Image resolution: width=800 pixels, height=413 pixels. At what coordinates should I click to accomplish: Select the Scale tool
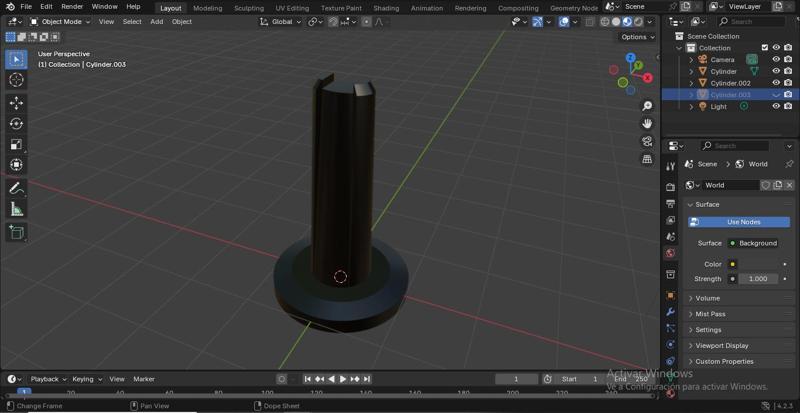(16, 144)
